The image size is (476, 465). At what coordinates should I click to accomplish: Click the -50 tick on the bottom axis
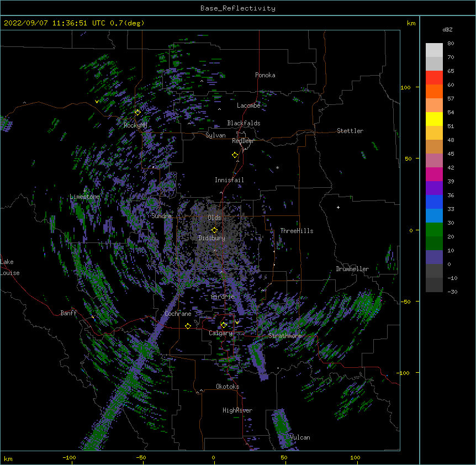coord(141,457)
